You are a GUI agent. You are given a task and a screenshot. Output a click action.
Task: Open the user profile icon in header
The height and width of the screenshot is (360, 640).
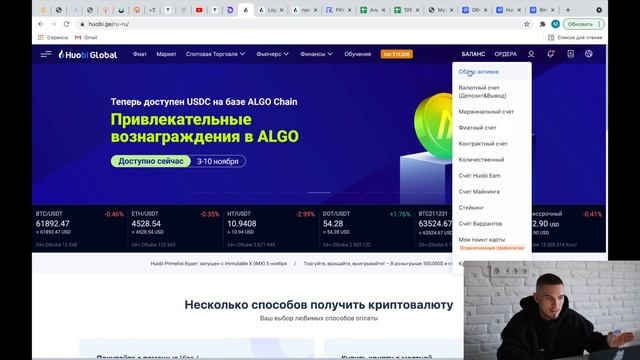click(531, 54)
